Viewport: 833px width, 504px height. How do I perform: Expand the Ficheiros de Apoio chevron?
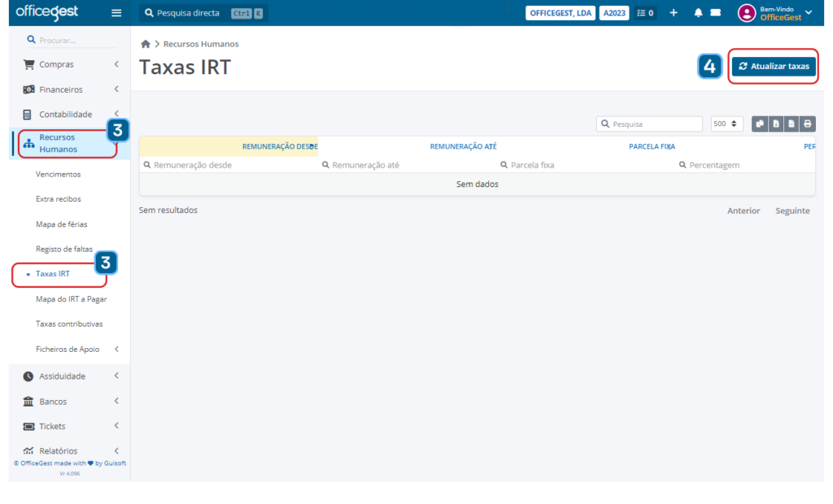[116, 349]
